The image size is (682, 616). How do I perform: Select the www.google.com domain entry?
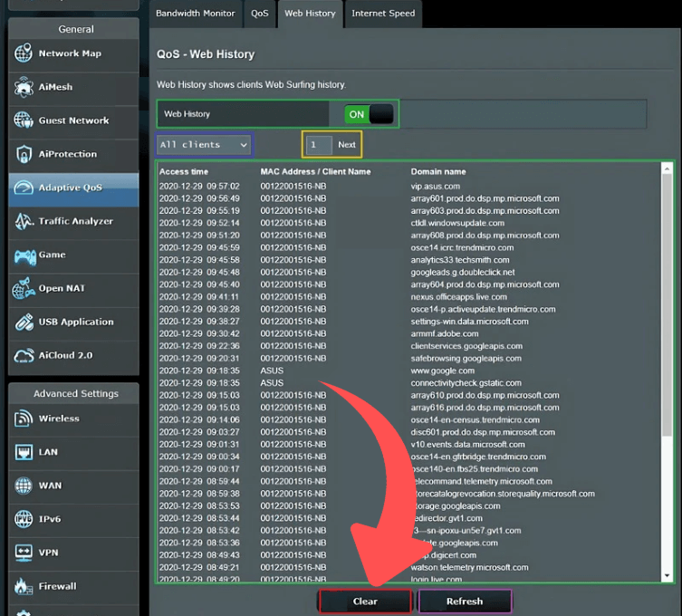(443, 371)
